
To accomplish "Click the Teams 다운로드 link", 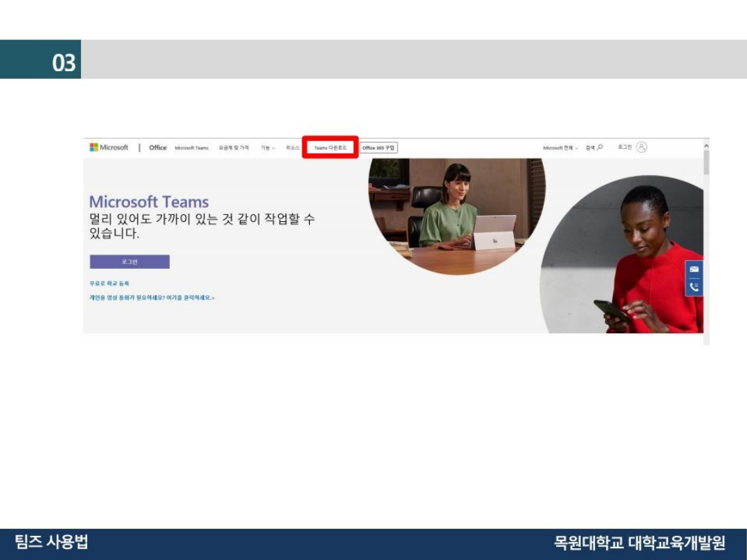I will [x=330, y=148].
